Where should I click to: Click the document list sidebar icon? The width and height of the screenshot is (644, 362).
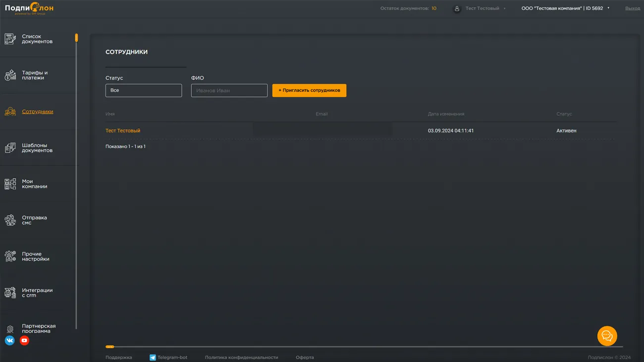(x=10, y=39)
